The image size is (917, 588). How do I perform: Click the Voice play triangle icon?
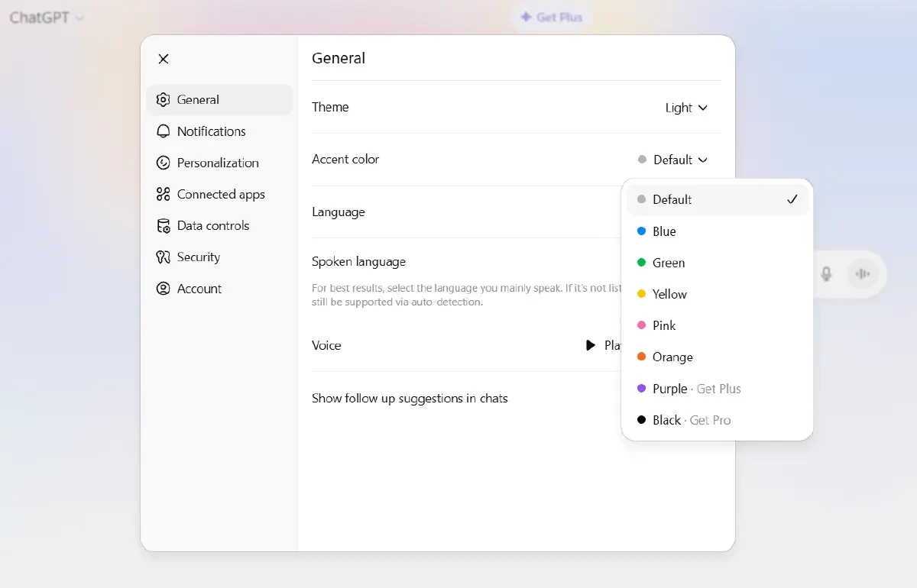[x=590, y=345]
